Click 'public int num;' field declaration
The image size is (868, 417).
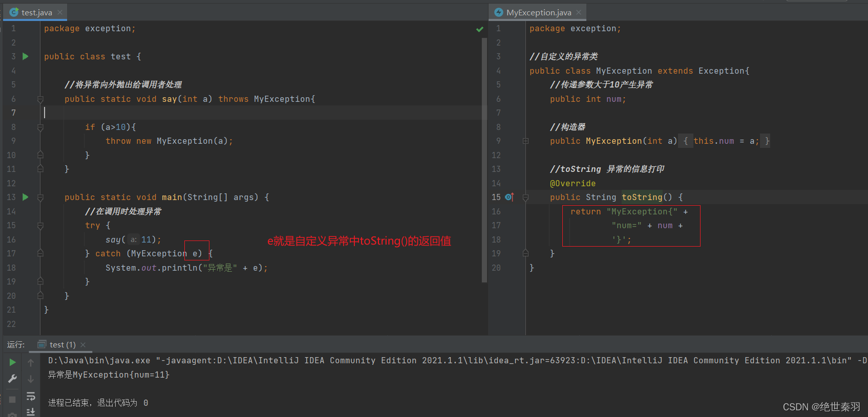point(588,99)
